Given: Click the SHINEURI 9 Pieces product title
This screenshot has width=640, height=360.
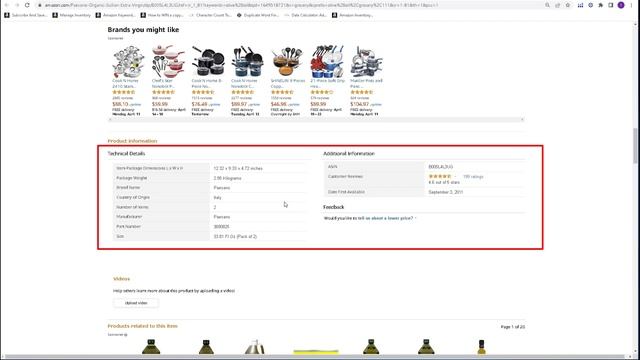Looking at the screenshot, I should click(x=288, y=83).
